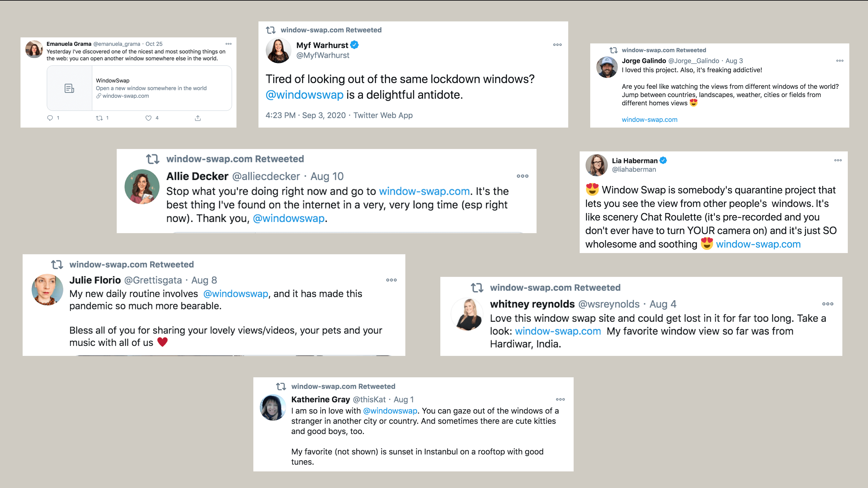Open three-dot menu on Julie Florio's tweet

coord(391,280)
